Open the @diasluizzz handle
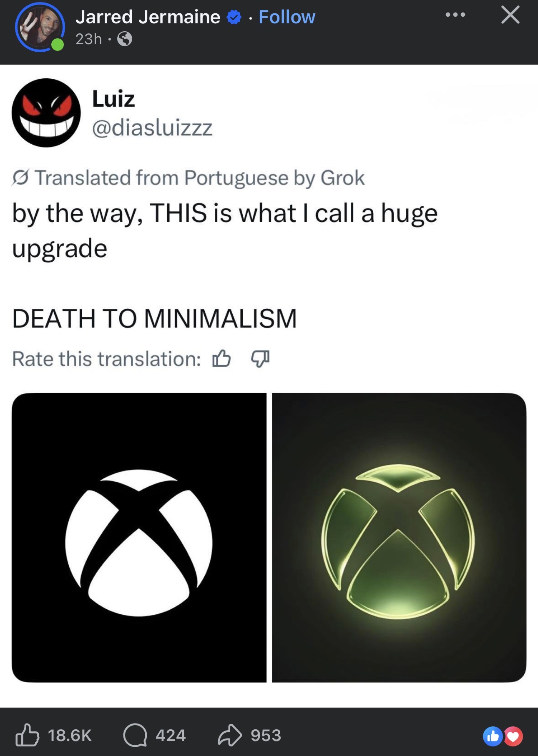This screenshot has width=538, height=756. [x=152, y=128]
